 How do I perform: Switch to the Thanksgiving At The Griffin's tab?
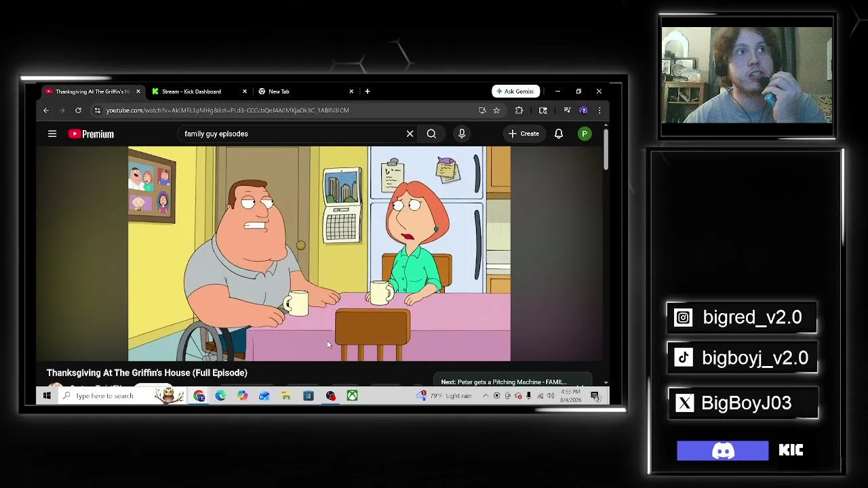pyautogui.click(x=92, y=91)
